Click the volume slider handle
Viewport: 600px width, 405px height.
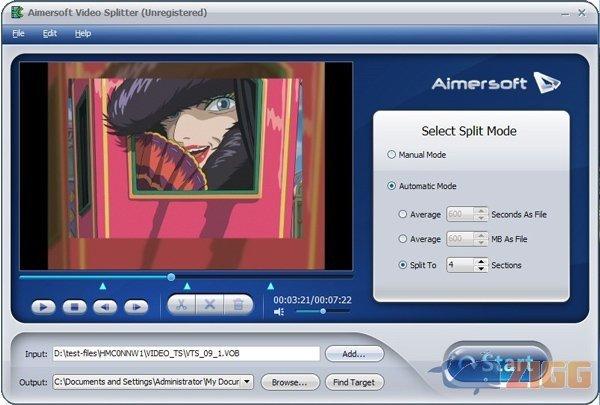(323, 311)
